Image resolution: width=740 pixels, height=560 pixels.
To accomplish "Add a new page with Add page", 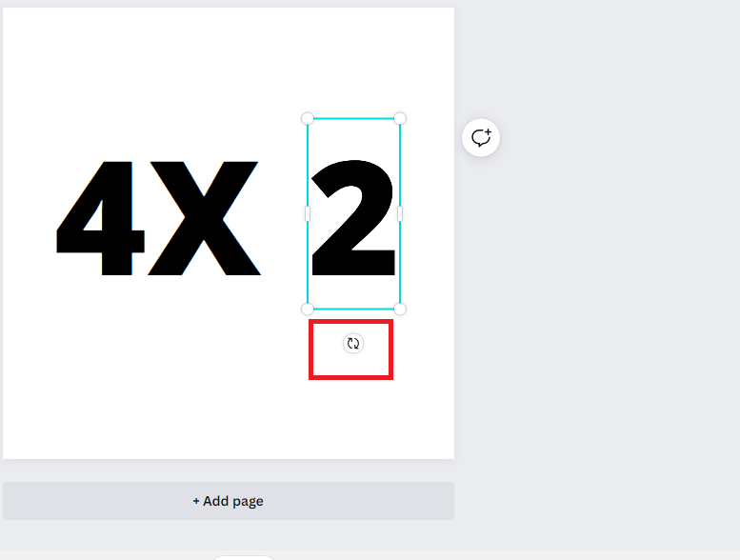I will pyautogui.click(x=229, y=501).
